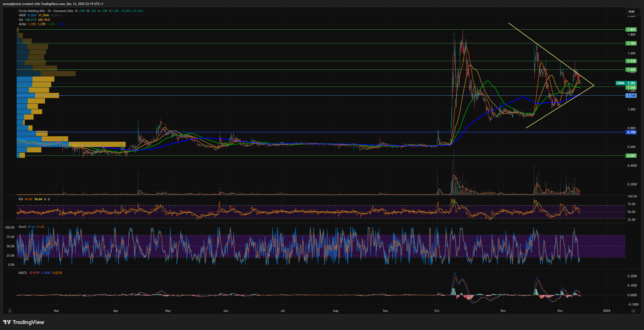Viewport: 644px width, 330px height.
Task: Expand the RSI indicator legend
Action: tap(21, 199)
